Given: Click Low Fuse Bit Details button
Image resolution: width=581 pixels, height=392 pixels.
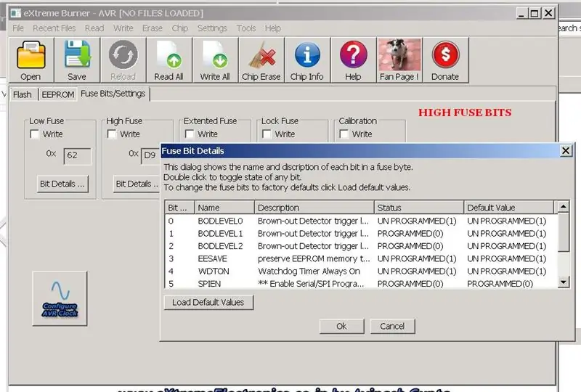Looking at the screenshot, I should click(62, 184).
